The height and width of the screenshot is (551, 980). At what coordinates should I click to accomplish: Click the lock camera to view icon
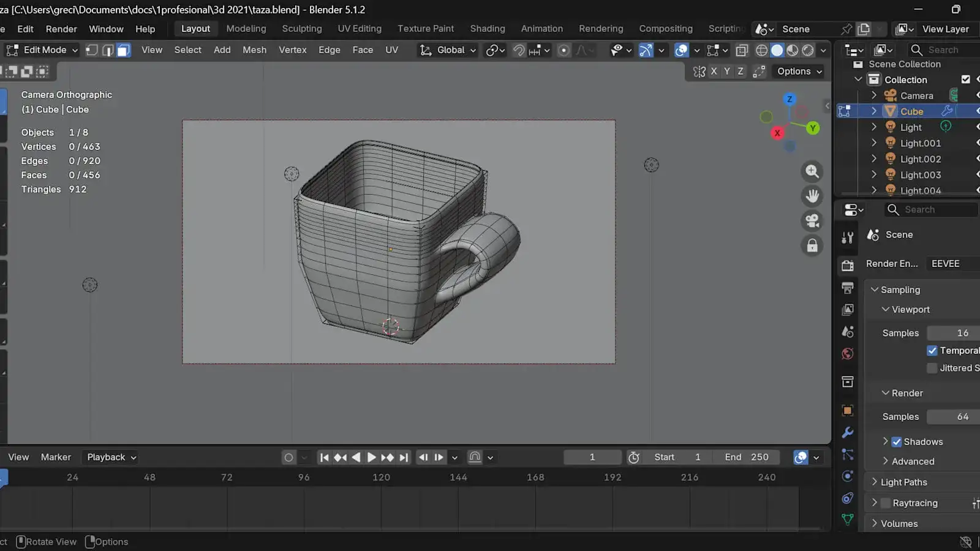pos(812,246)
